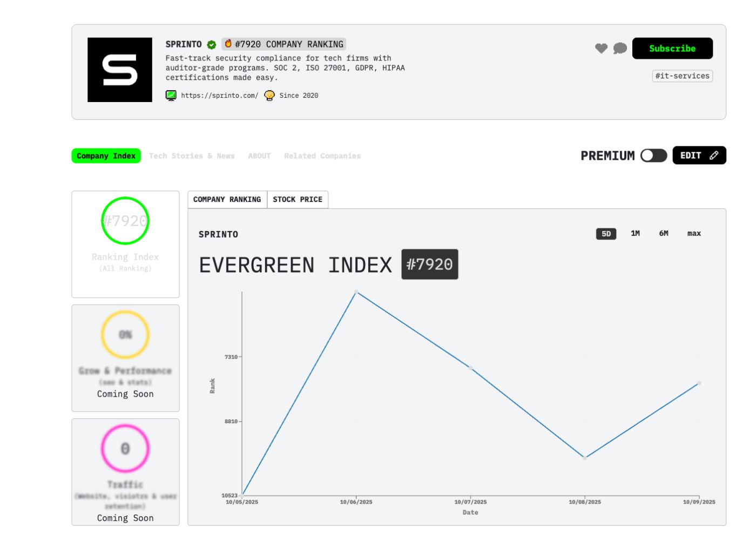
Task: Toggle the PREMIUM switch
Action: click(x=653, y=155)
